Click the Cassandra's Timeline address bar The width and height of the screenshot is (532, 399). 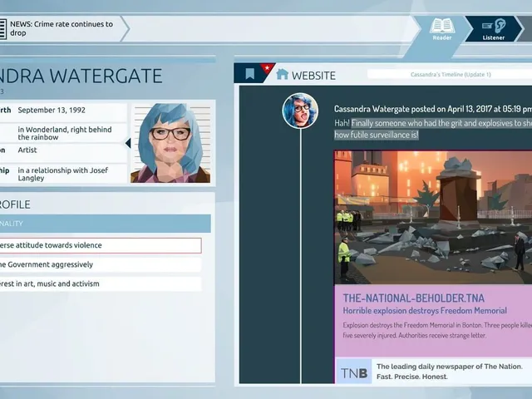point(450,74)
